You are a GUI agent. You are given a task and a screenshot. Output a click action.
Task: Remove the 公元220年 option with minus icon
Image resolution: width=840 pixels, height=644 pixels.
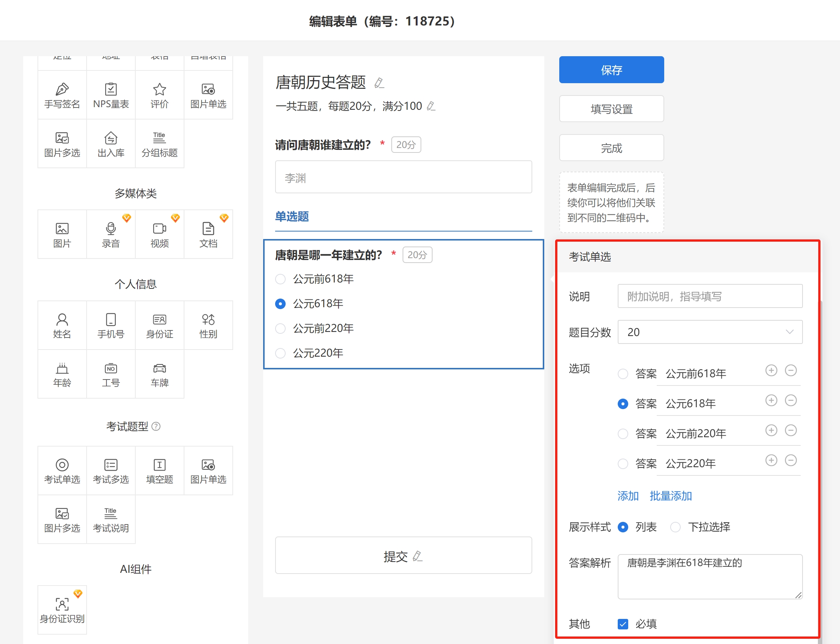point(791,460)
